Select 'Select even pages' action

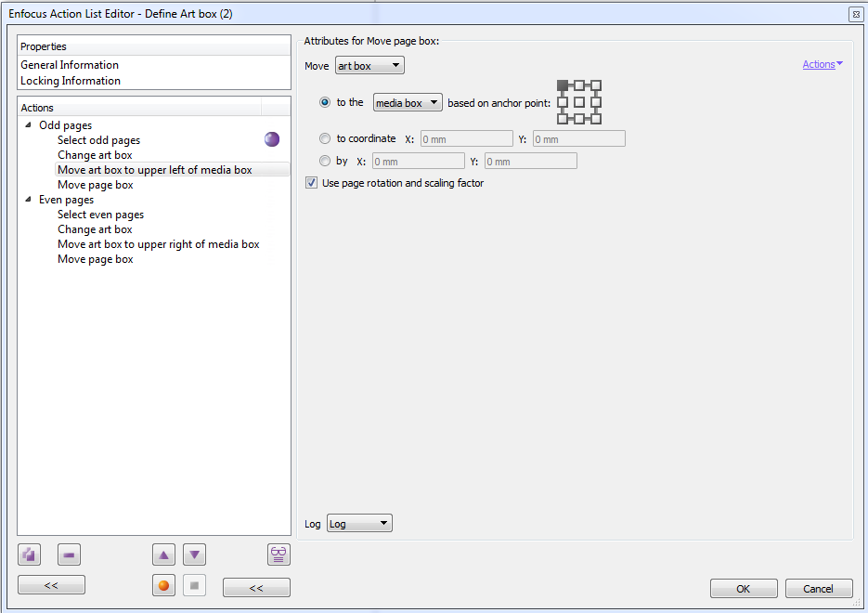[x=101, y=215]
